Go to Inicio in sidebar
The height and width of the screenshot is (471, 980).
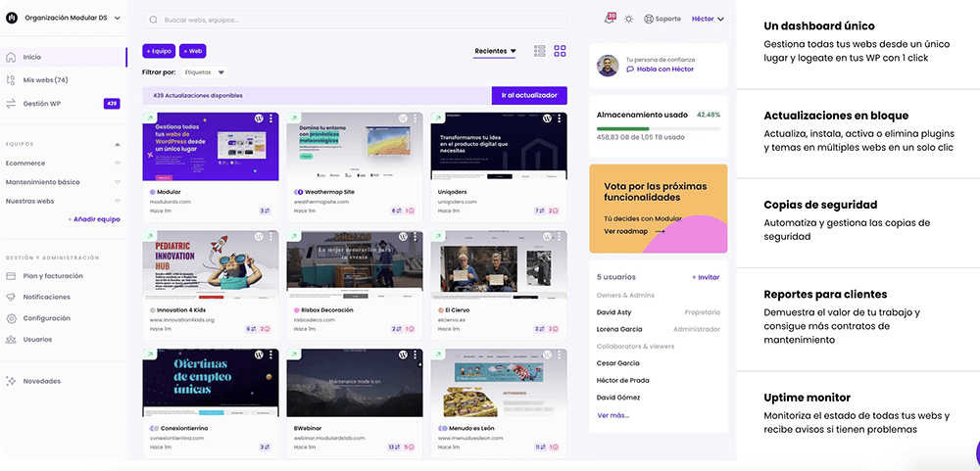point(63,57)
